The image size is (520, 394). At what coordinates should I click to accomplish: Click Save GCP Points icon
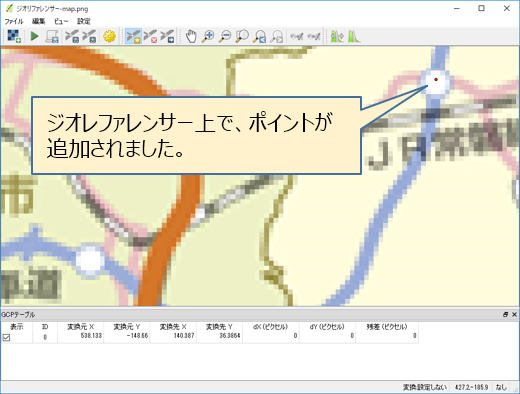89,36
